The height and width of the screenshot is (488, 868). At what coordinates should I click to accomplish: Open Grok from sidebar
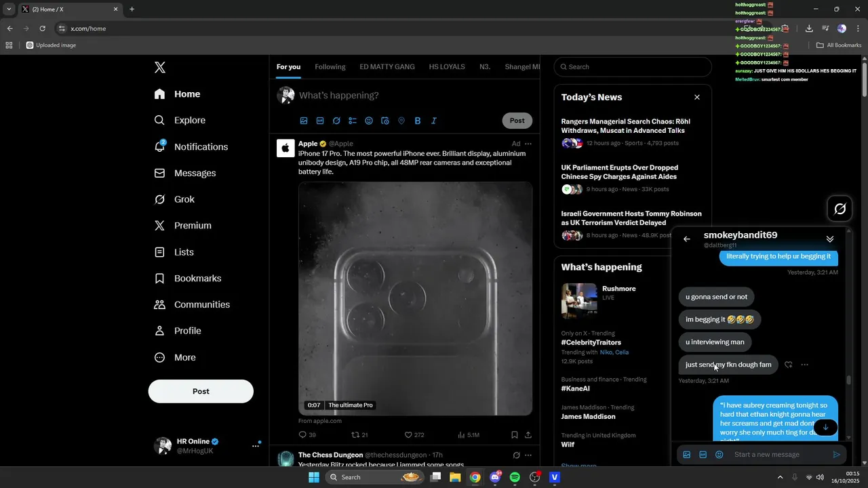174,199
